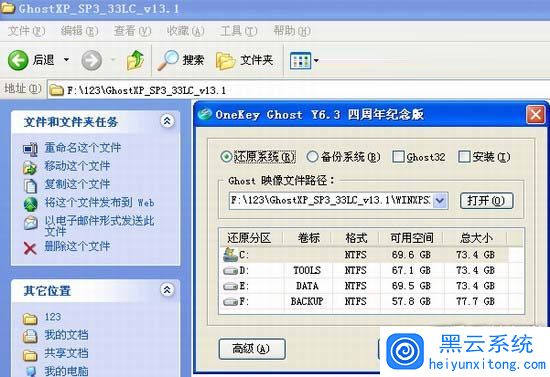Viewport: 550px width, 377px height.
Task: Close the OneKey Ghost dialog
Action: click(x=536, y=115)
